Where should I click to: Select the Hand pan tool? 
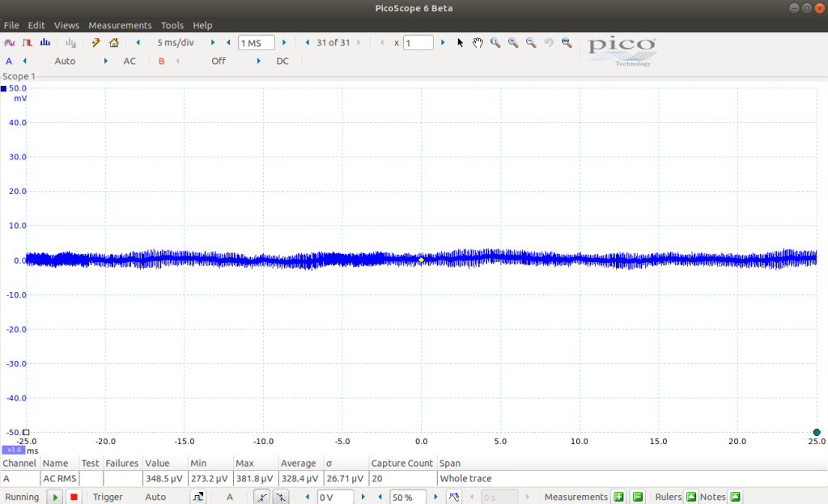pos(478,43)
